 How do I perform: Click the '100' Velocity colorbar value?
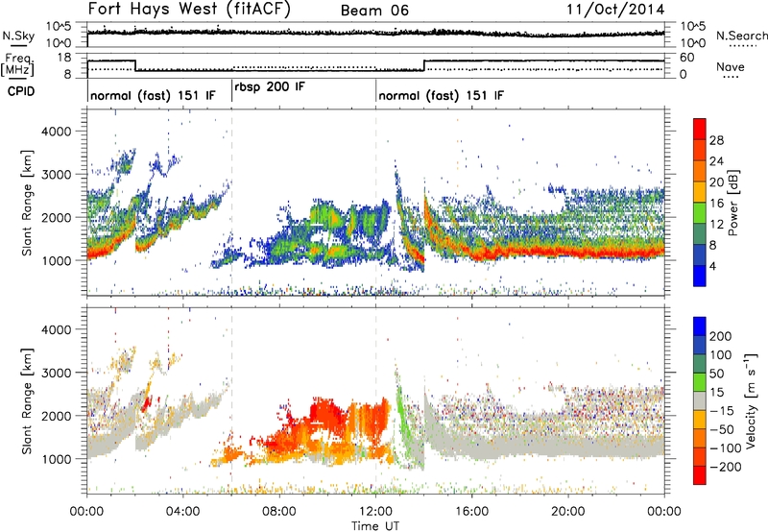click(720, 355)
